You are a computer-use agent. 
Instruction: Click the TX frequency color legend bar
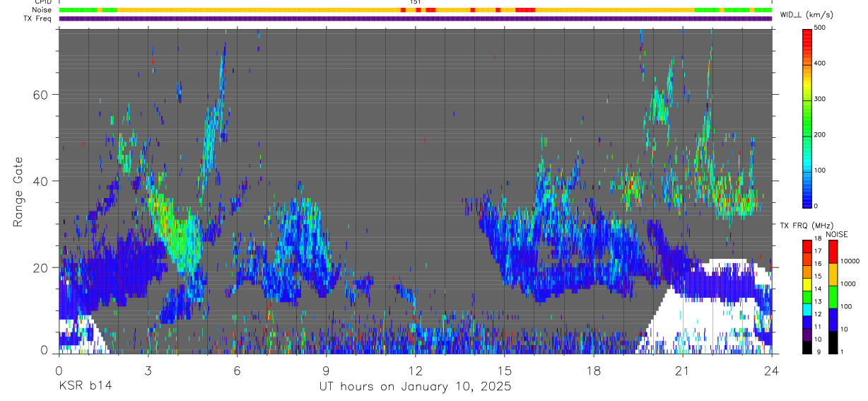[x=807, y=296]
